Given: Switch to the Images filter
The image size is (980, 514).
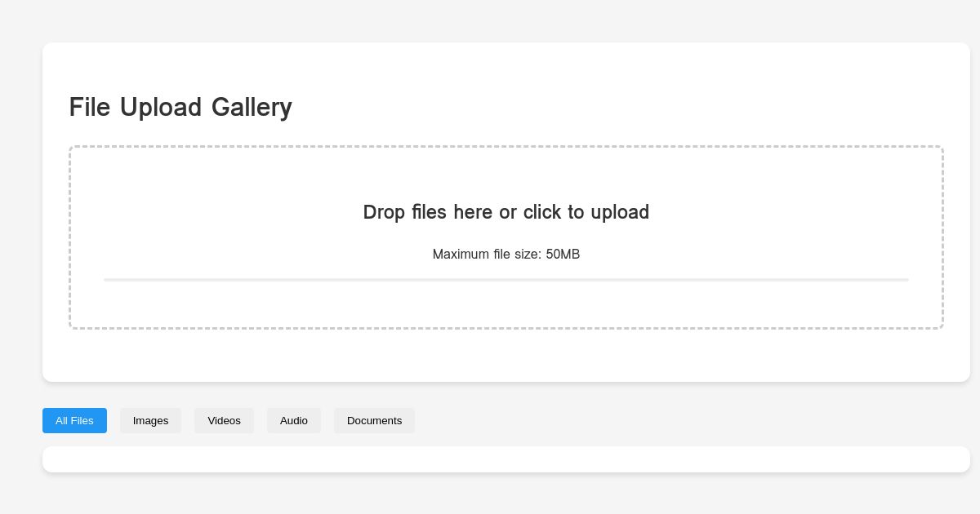Looking at the screenshot, I should click(x=150, y=420).
